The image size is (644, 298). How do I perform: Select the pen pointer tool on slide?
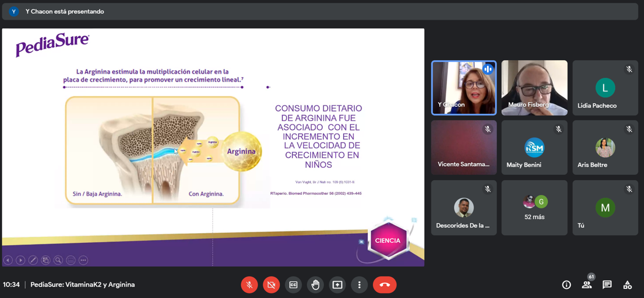33,260
